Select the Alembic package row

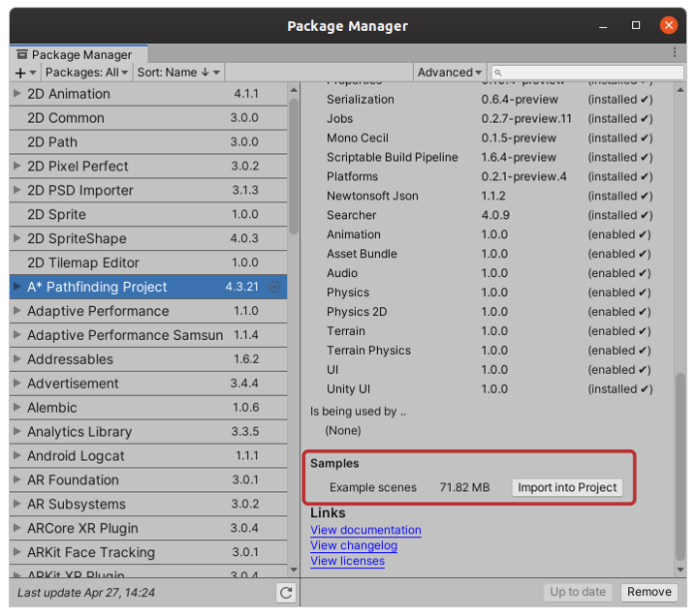pyautogui.click(x=149, y=408)
